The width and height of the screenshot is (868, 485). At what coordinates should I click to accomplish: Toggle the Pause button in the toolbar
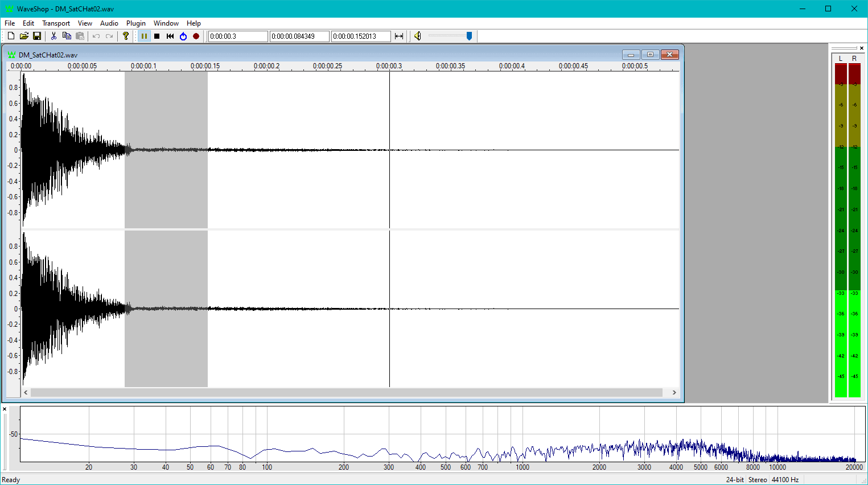(144, 36)
